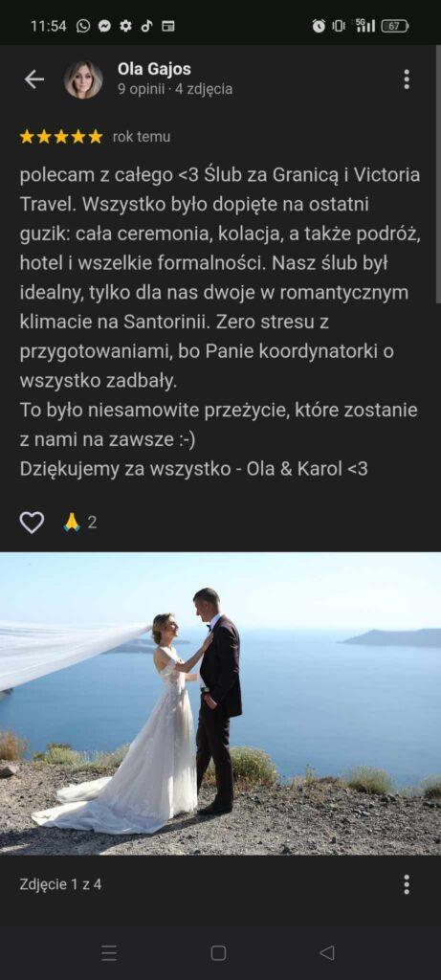
Task: Tap the alarm clock status icon
Action: coord(319,26)
